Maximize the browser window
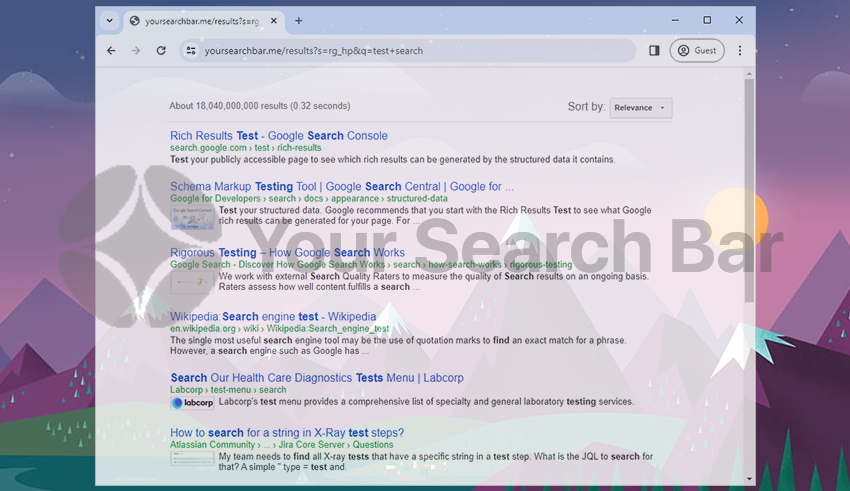The height and width of the screenshot is (491, 850). (707, 20)
